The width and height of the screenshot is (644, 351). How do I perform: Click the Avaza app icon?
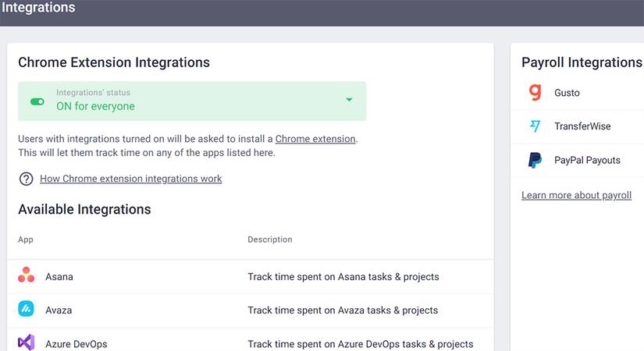pos(26,309)
